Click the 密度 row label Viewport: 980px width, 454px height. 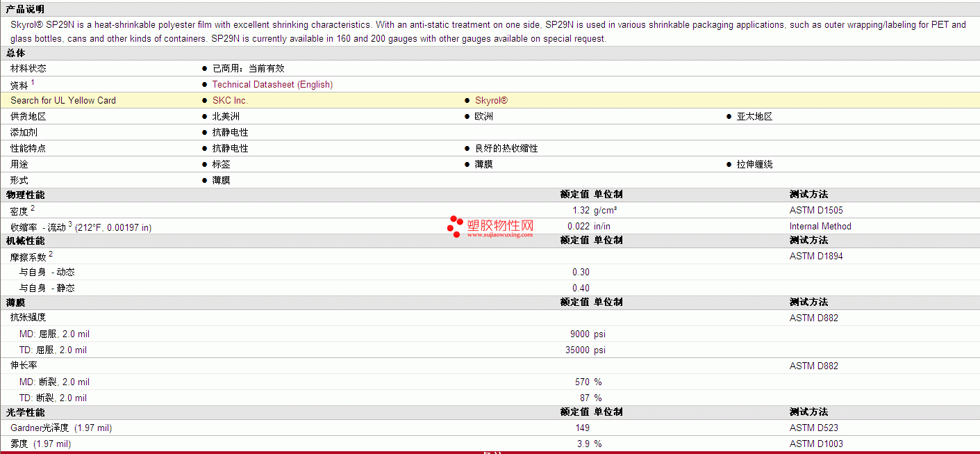point(19,211)
